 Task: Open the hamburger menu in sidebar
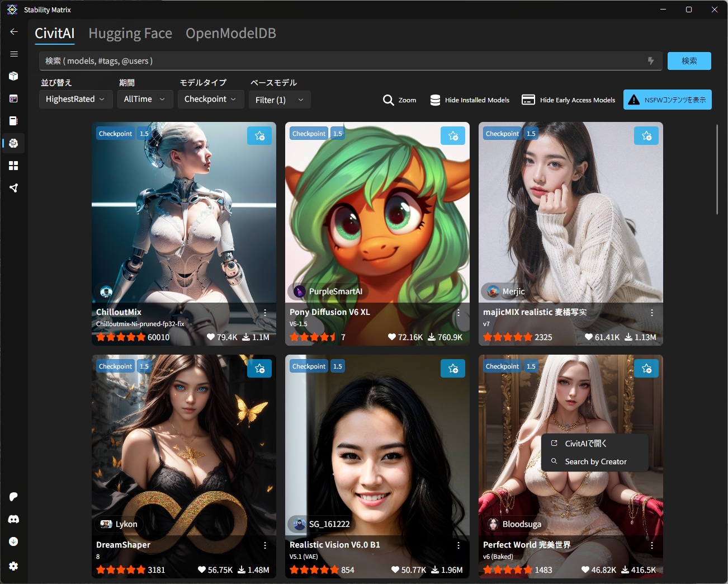pos(14,54)
